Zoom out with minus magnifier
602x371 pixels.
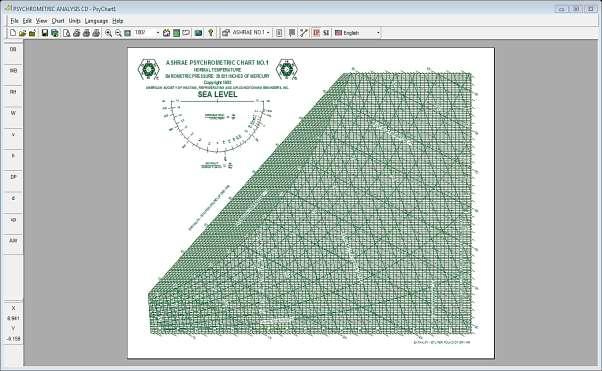tap(118, 33)
